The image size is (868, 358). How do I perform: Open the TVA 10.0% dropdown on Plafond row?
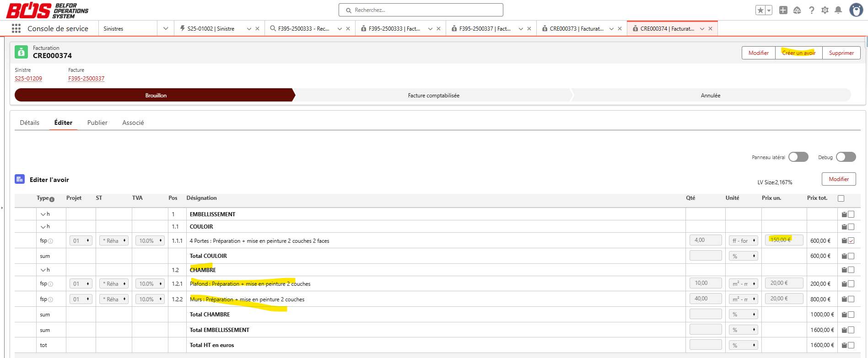pos(150,283)
